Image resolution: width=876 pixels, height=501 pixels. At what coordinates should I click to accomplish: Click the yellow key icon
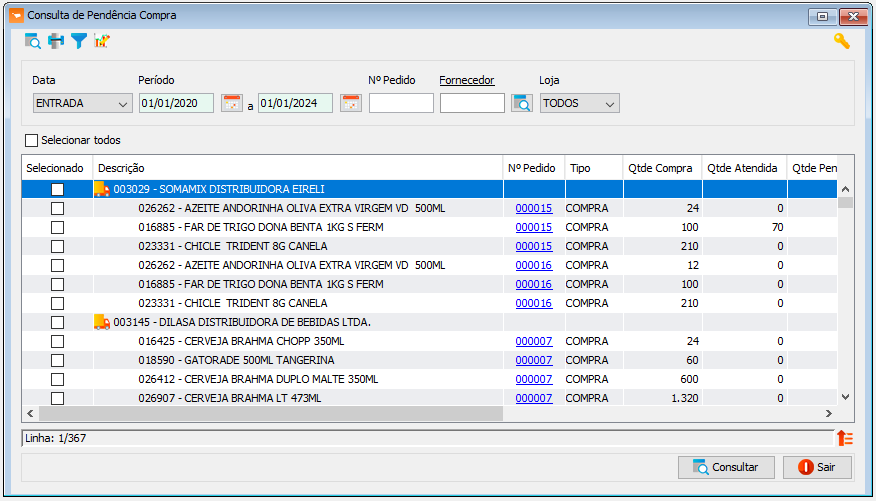click(841, 41)
